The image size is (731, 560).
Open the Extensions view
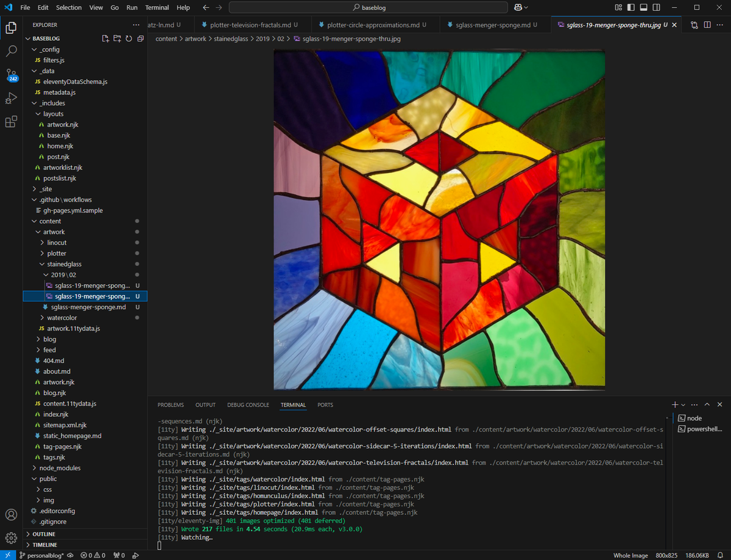[x=11, y=122]
